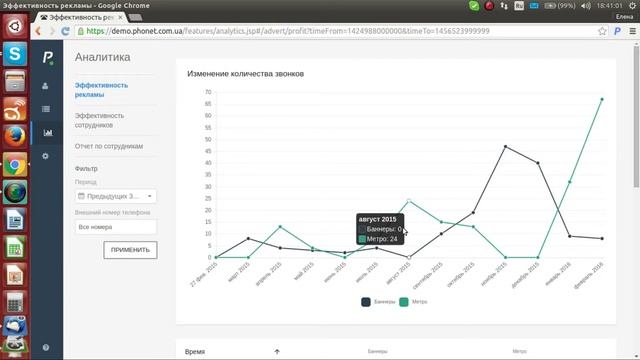Toggle the Метро legend series
Image resolution: width=640 pixels, height=360 pixels.
click(x=413, y=302)
